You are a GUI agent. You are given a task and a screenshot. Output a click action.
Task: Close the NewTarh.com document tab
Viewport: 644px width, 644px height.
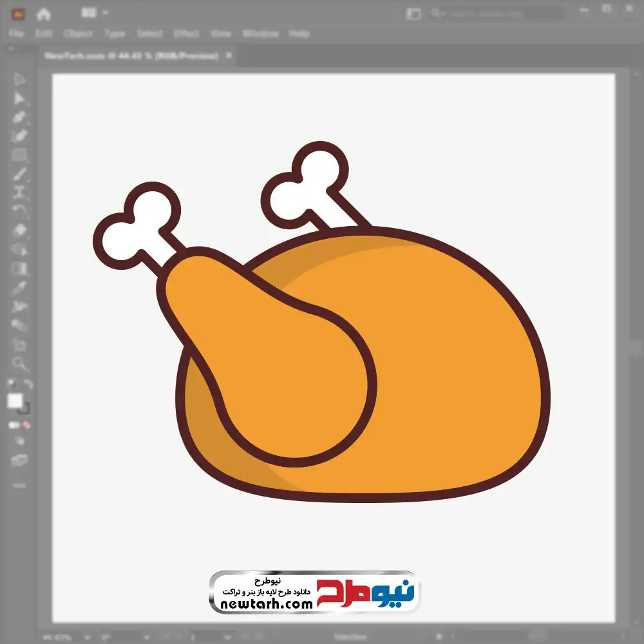pyautogui.click(x=227, y=56)
